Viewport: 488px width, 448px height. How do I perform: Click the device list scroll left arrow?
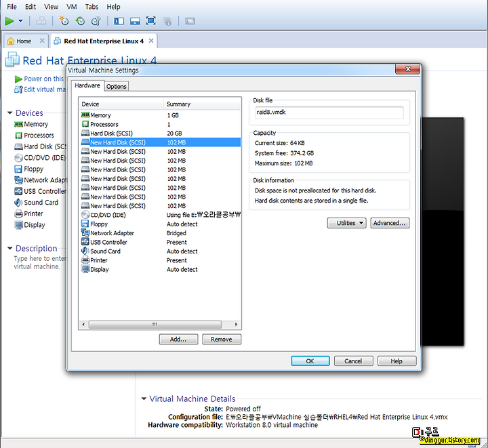pyautogui.click(x=83, y=325)
